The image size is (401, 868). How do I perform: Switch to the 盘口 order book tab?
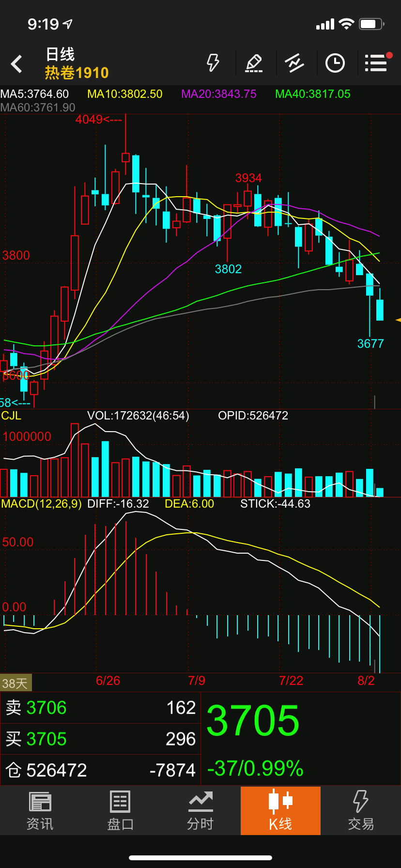(x=120, y=810)
